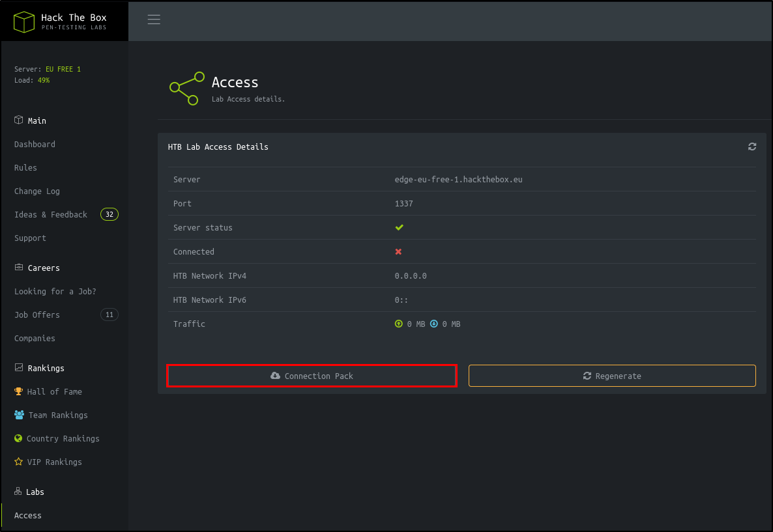Select the IPv4 value 0.0.0.0
The height and width of the screenshot is (532, 773).
[x=411, y=276]
